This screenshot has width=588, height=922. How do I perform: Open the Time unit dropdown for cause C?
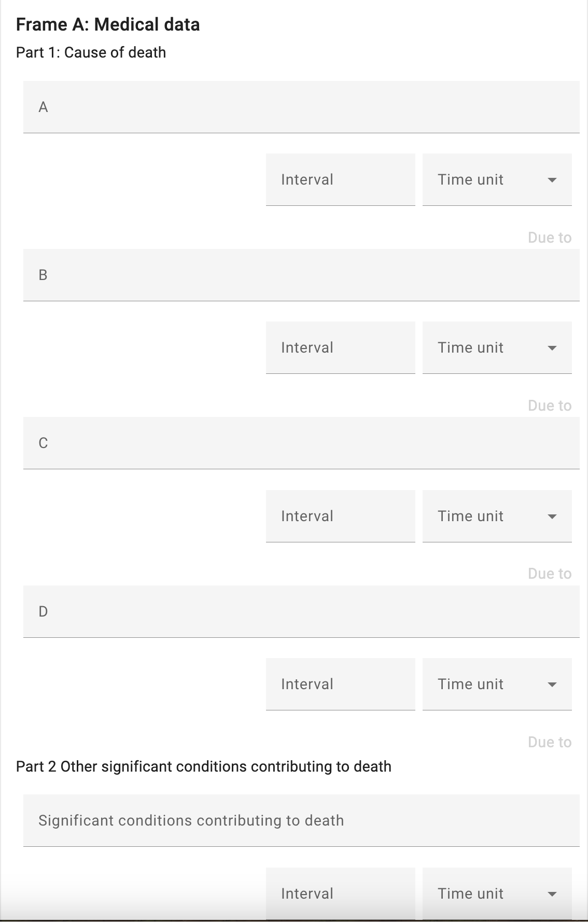coord(487,516)
